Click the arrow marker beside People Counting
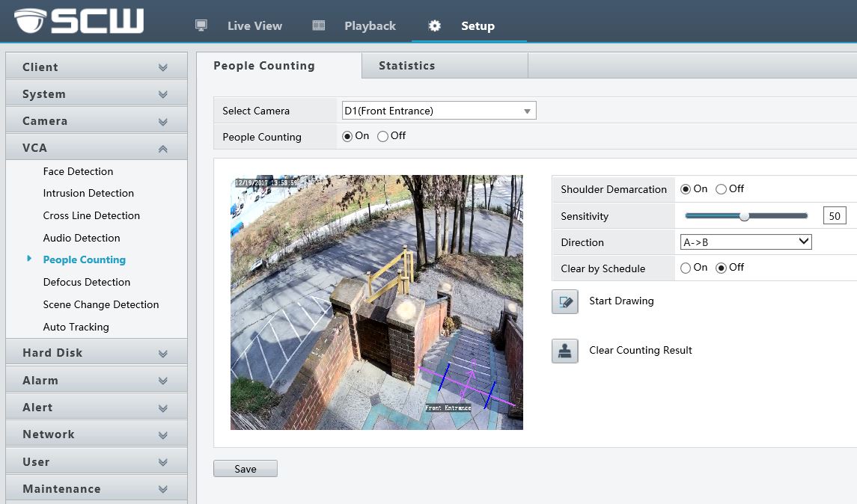Viewport: 857px width, 504px height. [x=29, y=259]
